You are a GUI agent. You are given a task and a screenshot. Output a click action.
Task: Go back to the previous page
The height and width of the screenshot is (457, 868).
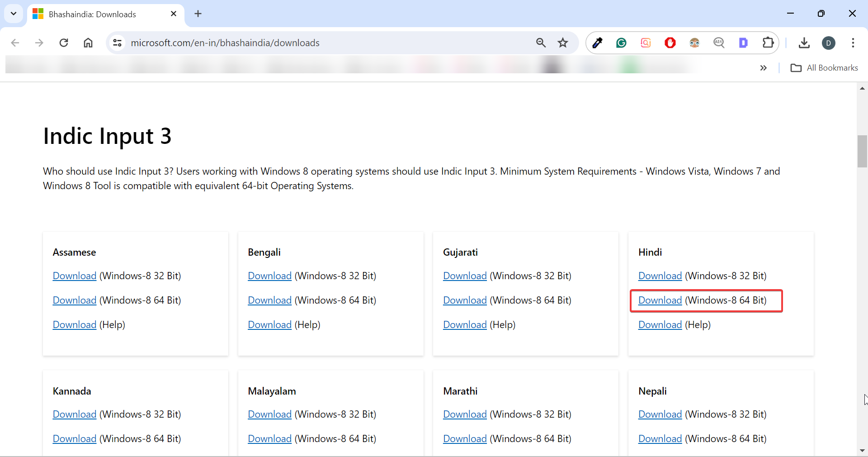(15, 43)
